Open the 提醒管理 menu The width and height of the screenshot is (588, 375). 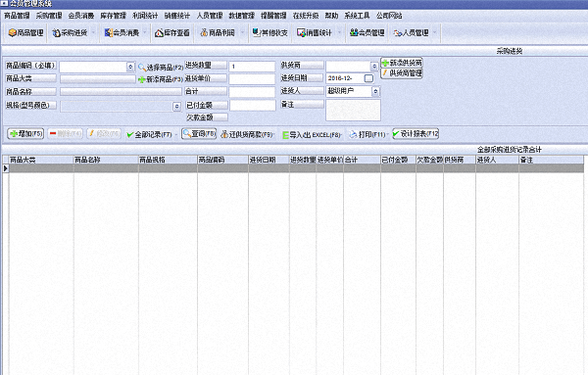273,16
